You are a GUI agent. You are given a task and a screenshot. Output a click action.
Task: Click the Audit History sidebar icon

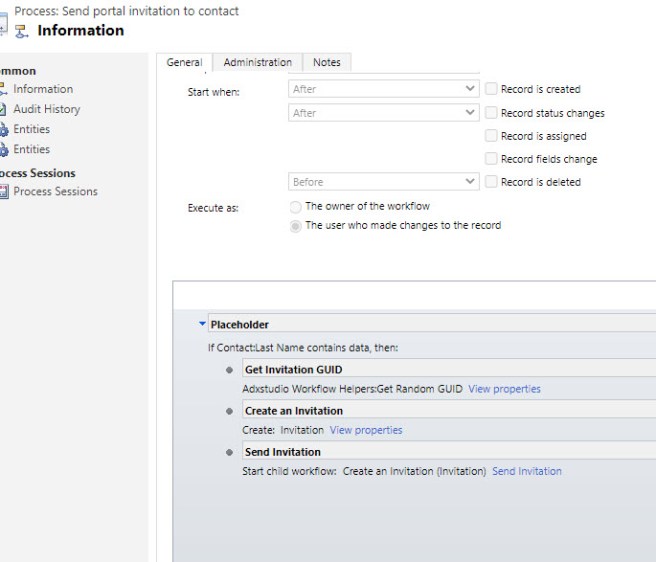pyautogui.click(x=3, y=109)
